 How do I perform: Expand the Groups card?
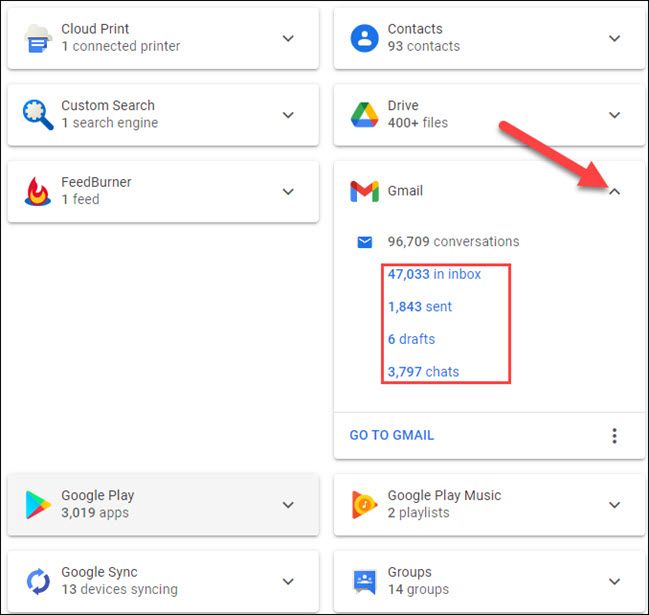pos(614,581)
